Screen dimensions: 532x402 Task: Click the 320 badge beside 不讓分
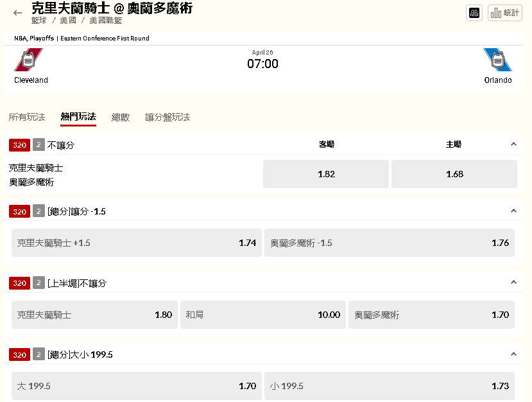[x=20, y=145]
